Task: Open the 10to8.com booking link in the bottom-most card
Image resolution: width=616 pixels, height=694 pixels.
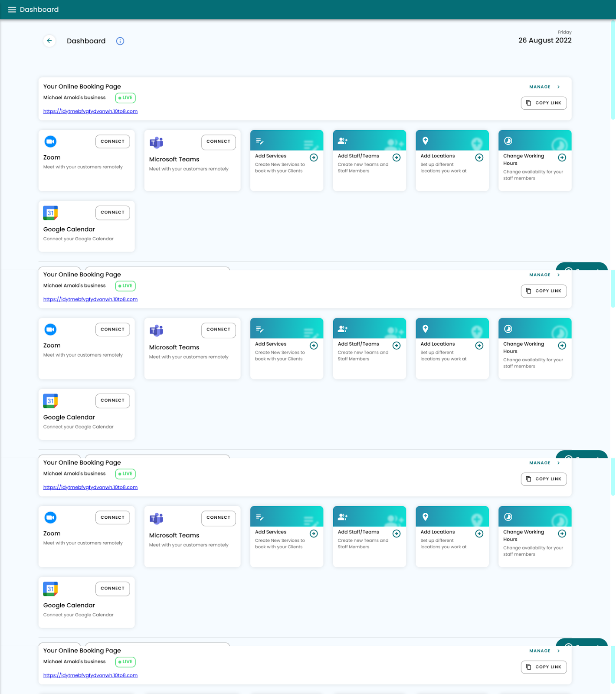Action: point(90,675)
